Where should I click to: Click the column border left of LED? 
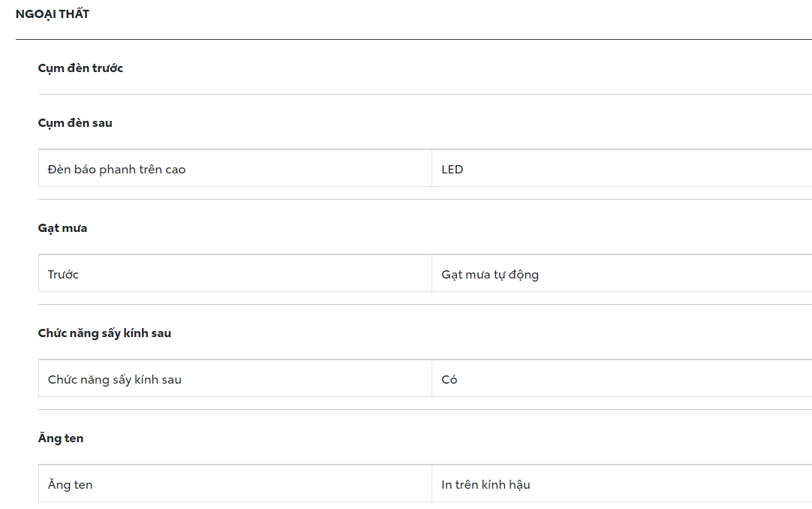click(432, 170)
